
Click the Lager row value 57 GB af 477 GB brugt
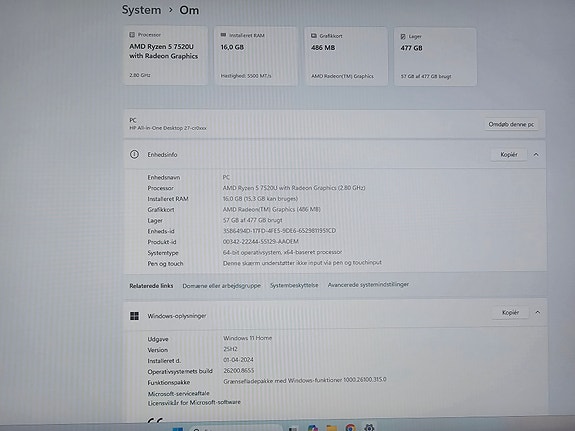tap(253, 220)
